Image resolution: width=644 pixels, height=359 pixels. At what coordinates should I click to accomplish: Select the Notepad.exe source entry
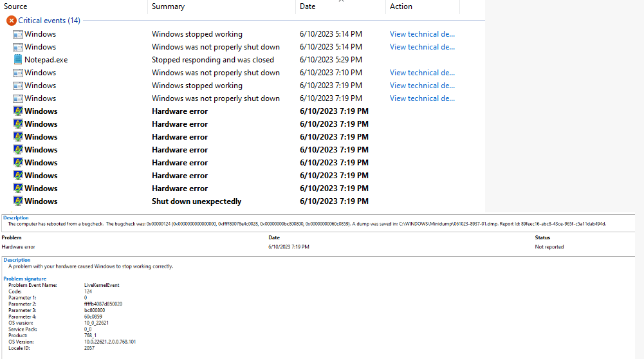coord(46,60)
